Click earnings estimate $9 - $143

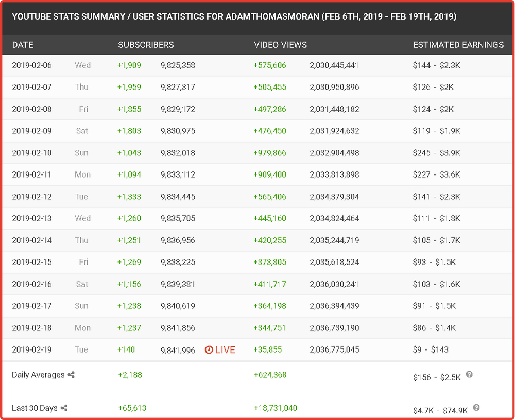431,349
